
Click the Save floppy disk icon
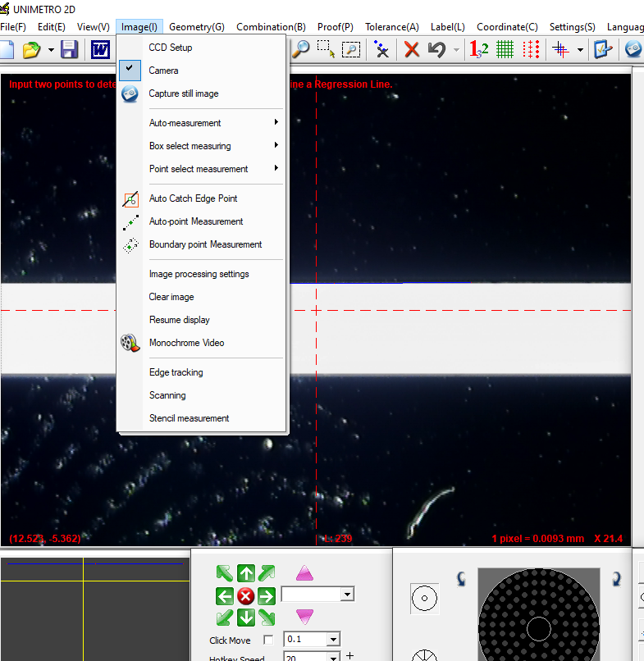[x=69, y=49]
